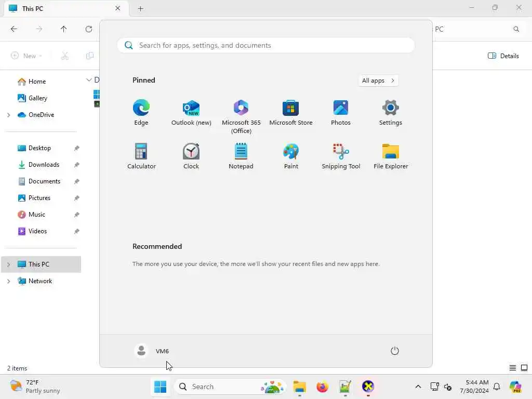This screenshot has width=532, height=399.
Task: Toggle the Details pane button
Action: pyautogui.click(x=503, y=56)
